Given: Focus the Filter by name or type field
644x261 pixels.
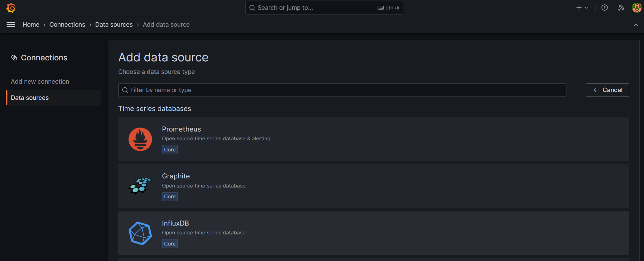Looking at the screenshot, I should click(342, 90).
